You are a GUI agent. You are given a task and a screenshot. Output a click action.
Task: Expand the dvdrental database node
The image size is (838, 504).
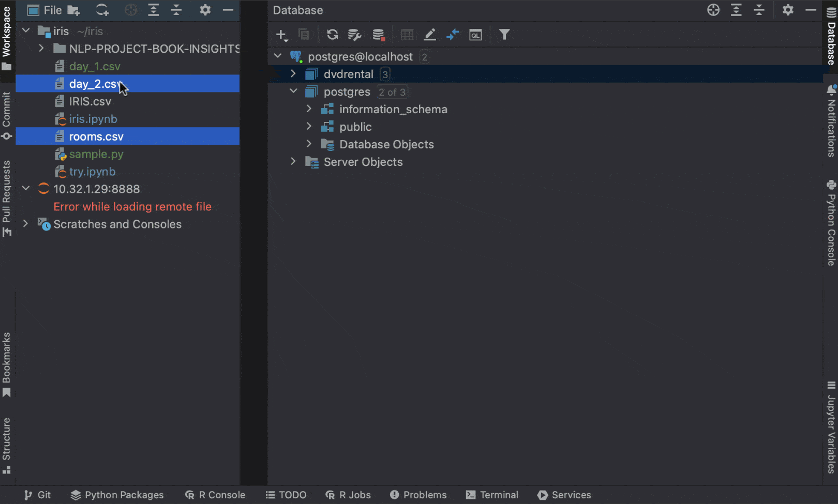coord(293,74)
